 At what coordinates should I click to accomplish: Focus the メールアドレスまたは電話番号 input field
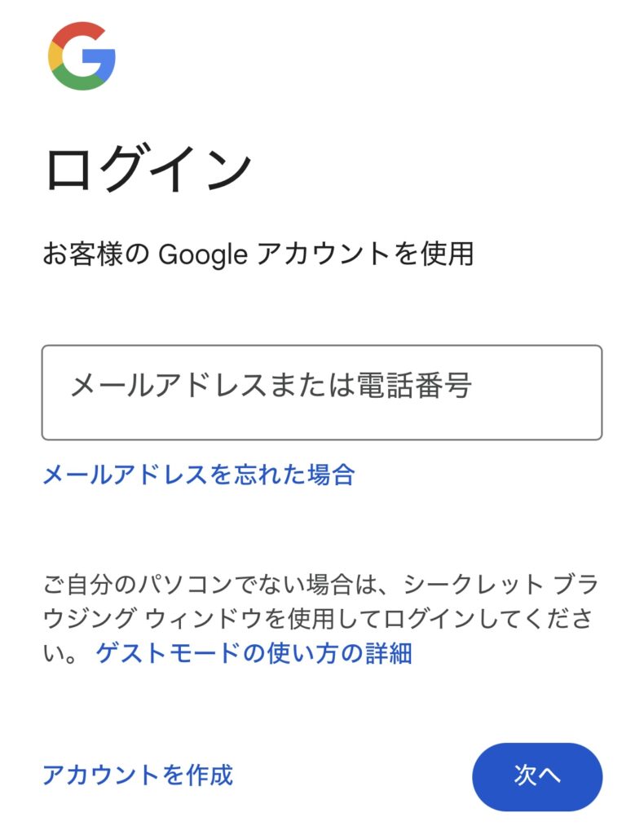(x=321, y=392)
